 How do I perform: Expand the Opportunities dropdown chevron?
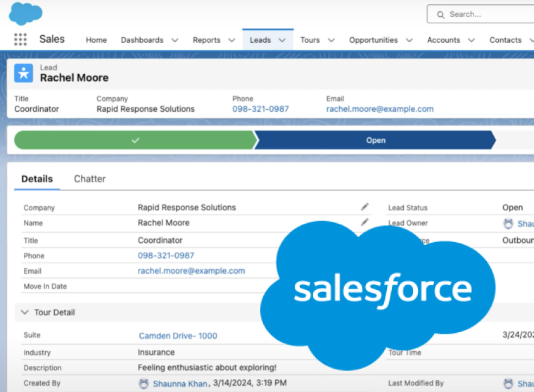click(x=409, y=40)
